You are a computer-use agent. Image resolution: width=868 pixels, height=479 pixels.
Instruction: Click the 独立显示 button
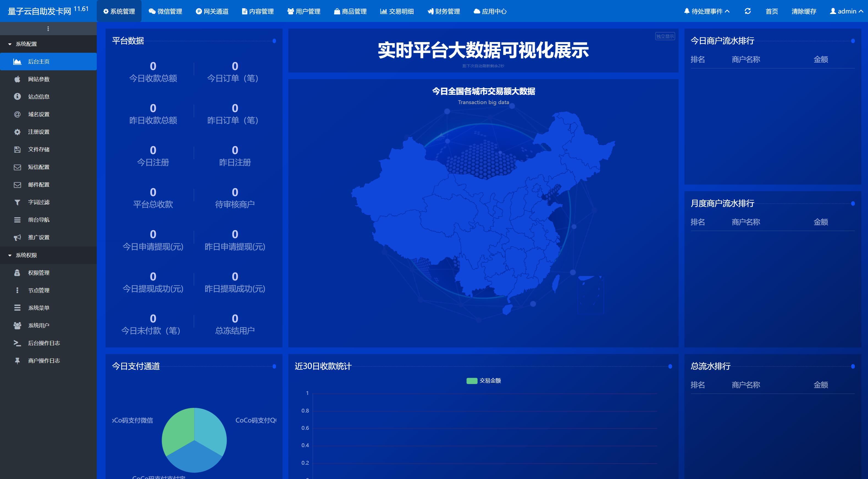pos(665,36)
